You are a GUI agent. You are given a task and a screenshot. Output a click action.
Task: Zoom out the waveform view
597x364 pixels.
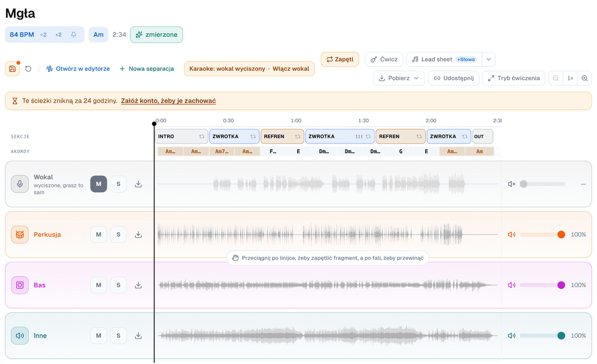coord(556,78)
